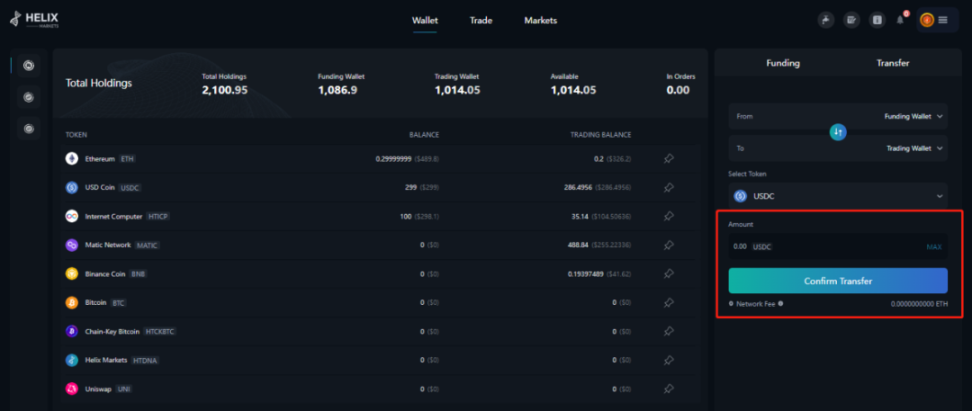972x411 pixels.
Task: Pin the Ethereum row
Action: 668,159
